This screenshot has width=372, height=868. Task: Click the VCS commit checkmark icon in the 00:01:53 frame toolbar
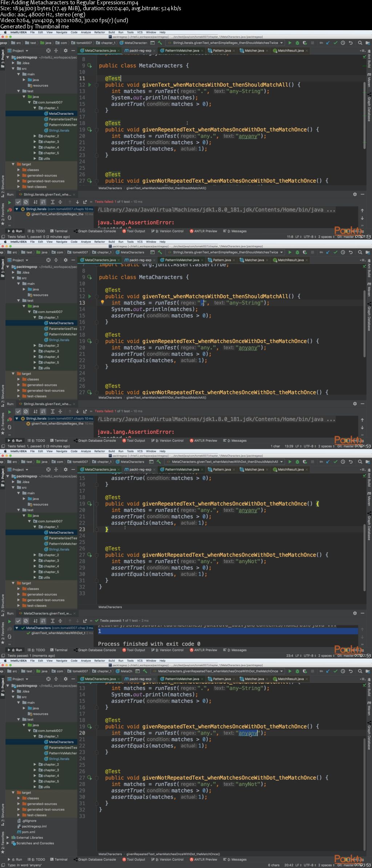[x=335, y=252]
